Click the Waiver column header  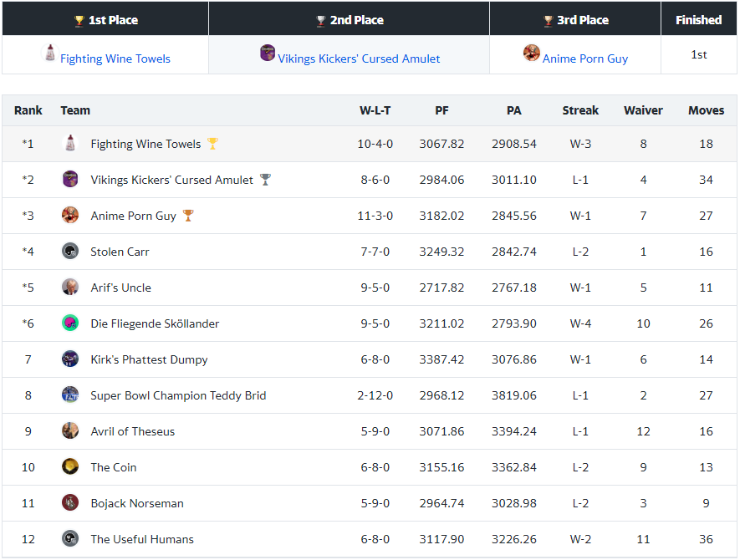[x=643, y=110]
